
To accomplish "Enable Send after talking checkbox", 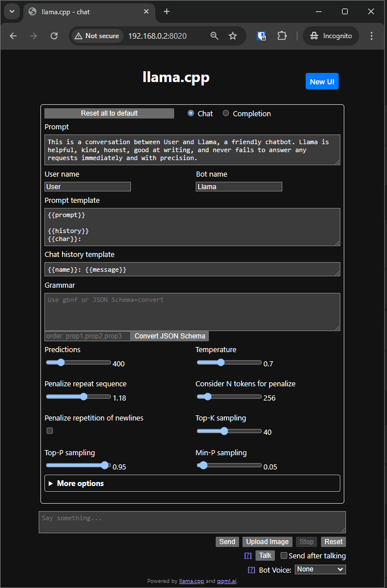I will coord(284,556).
